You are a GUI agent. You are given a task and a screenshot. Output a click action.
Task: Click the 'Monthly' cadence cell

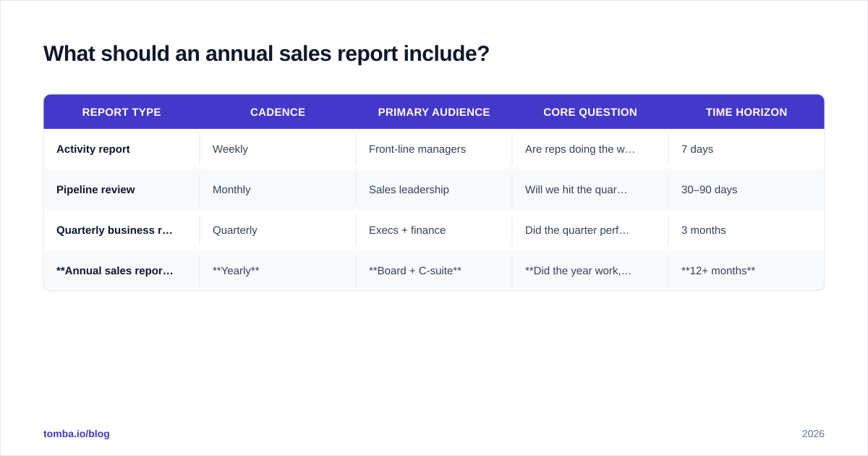pos(278,190)
